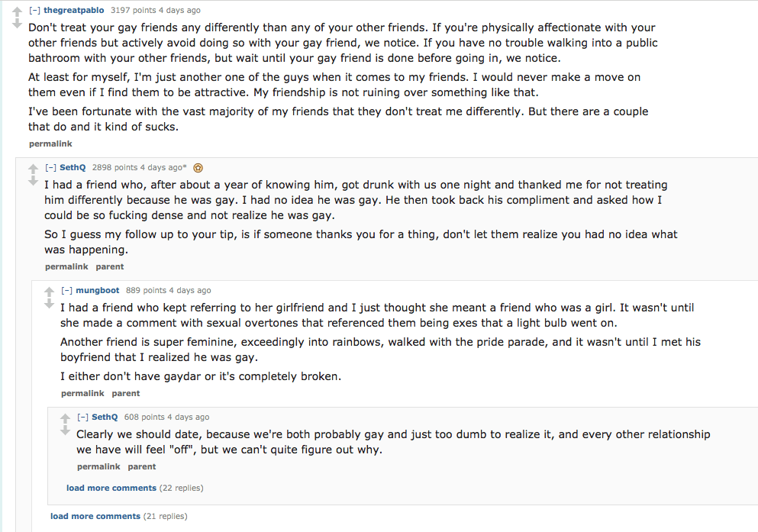
Task: Collapse SethQ's 608-point reply
Action: click(x=82, y=418)
